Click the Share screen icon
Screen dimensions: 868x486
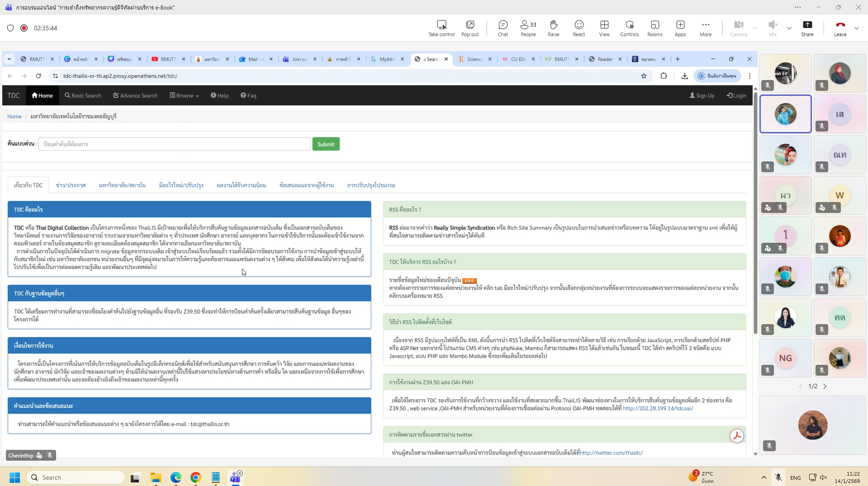pyautogui.click(x=807, y=28)
